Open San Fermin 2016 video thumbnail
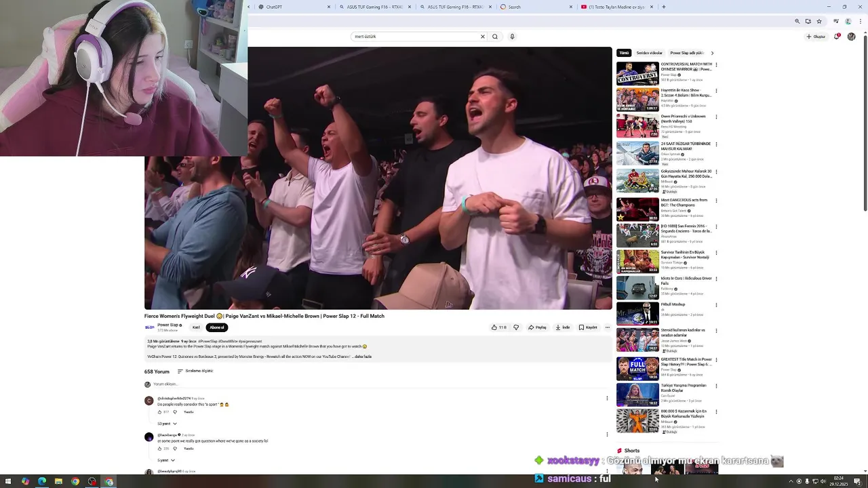 tap(637, 235)
